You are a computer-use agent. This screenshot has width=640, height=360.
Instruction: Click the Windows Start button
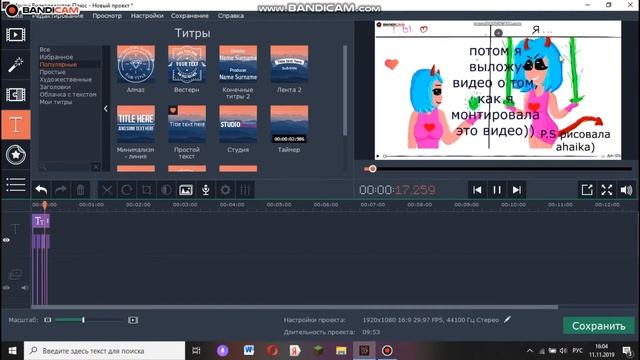(x=12, y=351)
